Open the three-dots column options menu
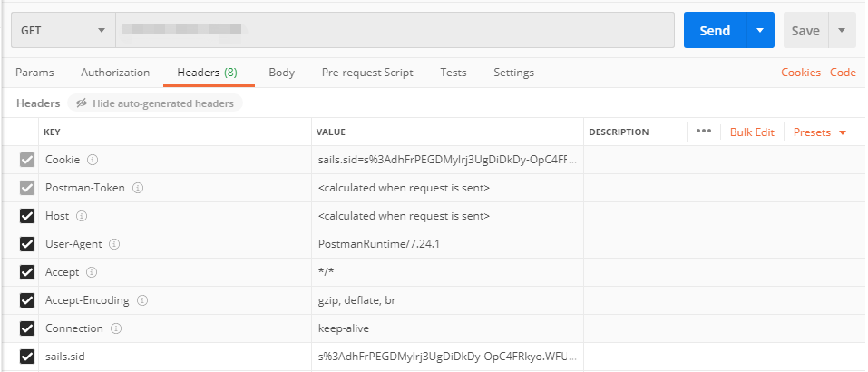The image size is (868, 372). (703, 132)
